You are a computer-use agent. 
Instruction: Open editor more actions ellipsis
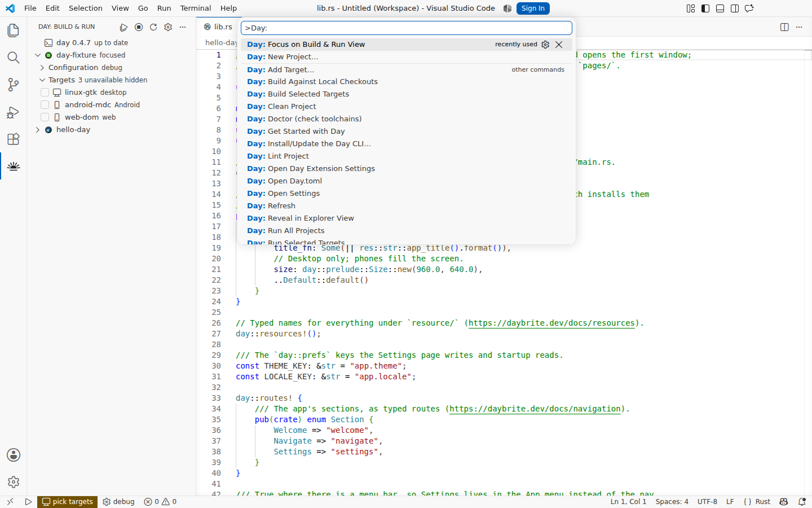(799, 27)
